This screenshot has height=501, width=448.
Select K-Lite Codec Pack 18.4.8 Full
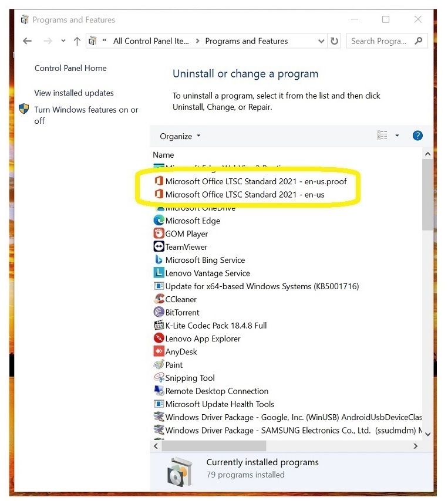[216, 326]
